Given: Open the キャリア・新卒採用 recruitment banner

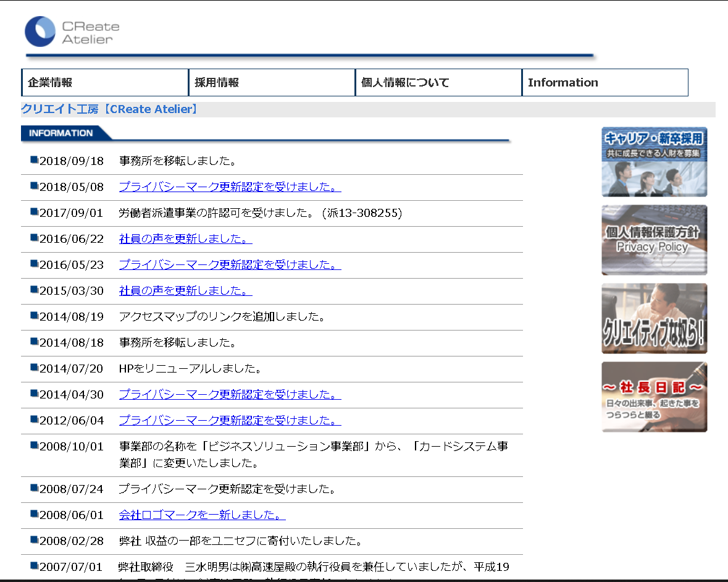Looking at the screenshot, I should click(x=654, y=162).
